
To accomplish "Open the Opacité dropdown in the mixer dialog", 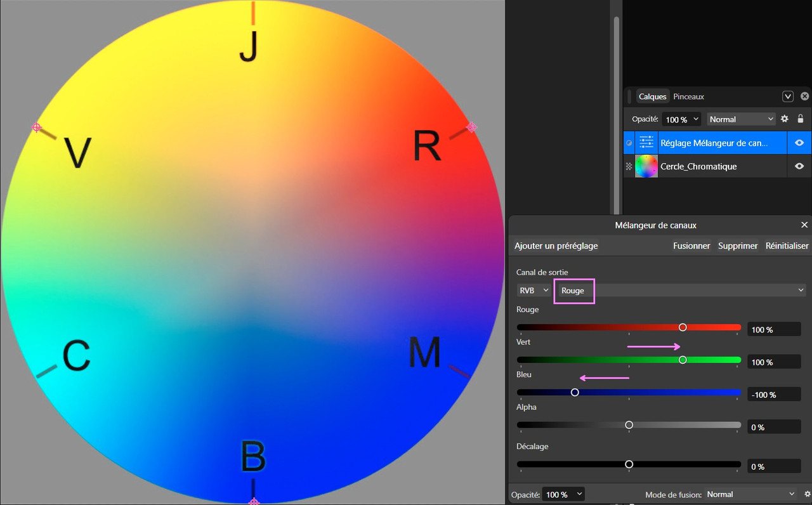I will (563, 494).
